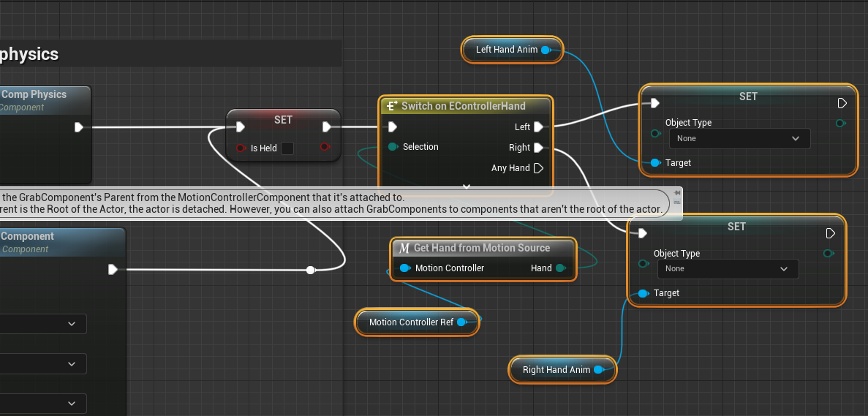Select the physics comment box title
This screenshot has width=868, height=416.
coord(29,54)
